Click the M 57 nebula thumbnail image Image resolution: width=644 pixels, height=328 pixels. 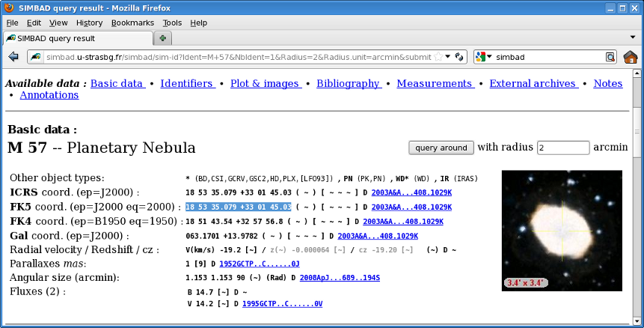(x=562, y=231)
